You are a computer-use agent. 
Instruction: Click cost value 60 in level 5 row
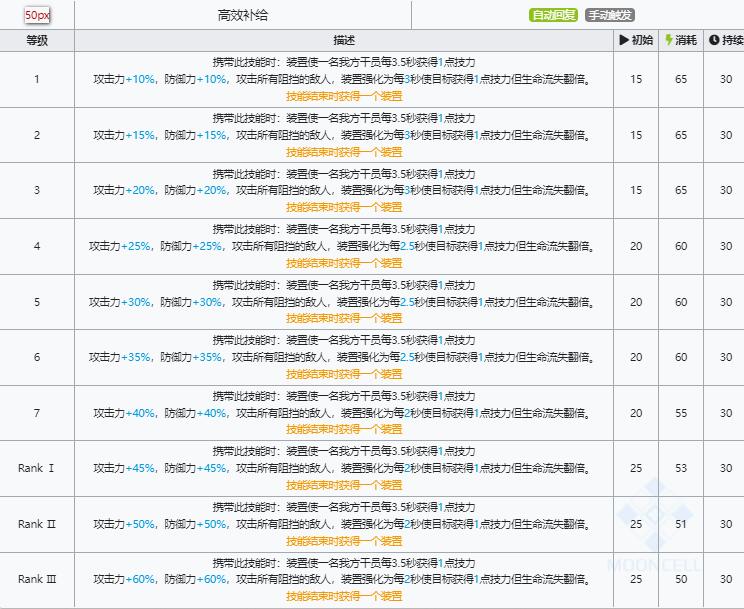coord(681,302)
